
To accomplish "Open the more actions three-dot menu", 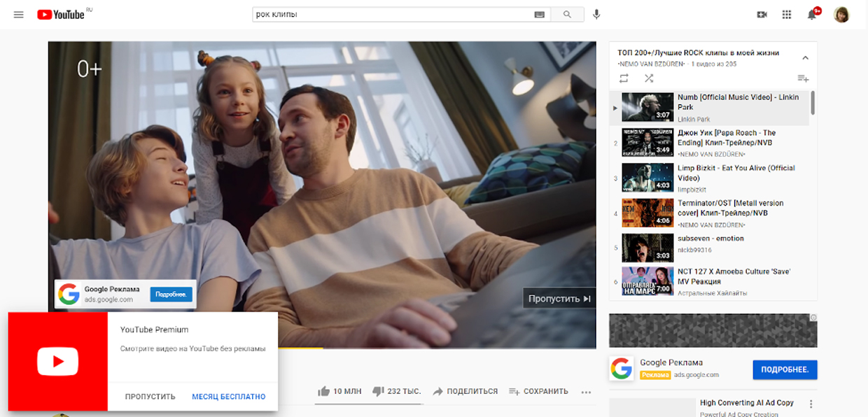I will [x=586, y=392].
